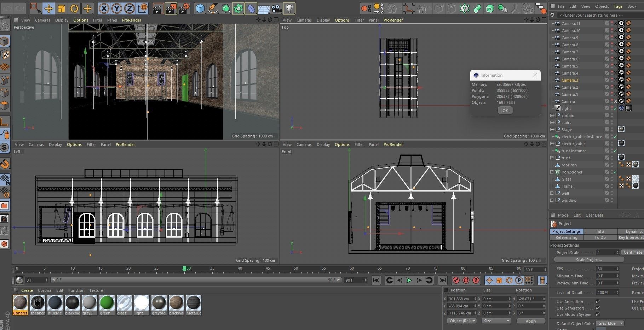The height and width of the screenshot is (330, 644).
Task: Open the film strip Timeline icon
Action: point(542,280)
